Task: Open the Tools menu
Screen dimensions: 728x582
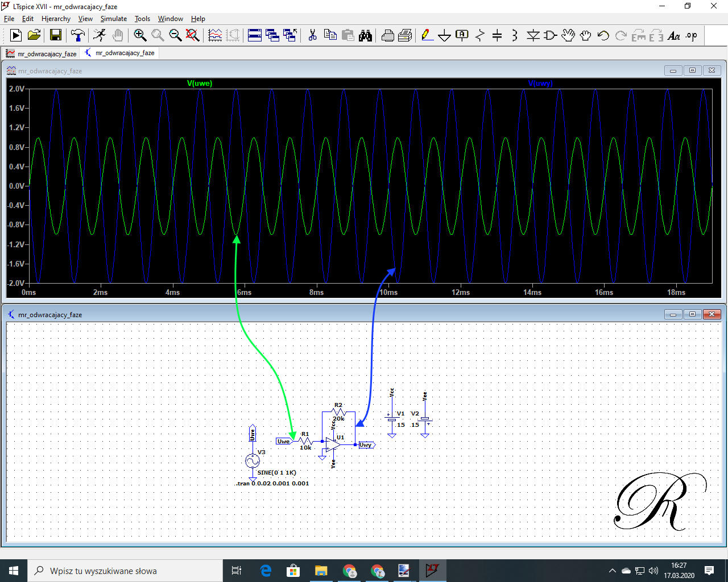Action: click(142, 19)
